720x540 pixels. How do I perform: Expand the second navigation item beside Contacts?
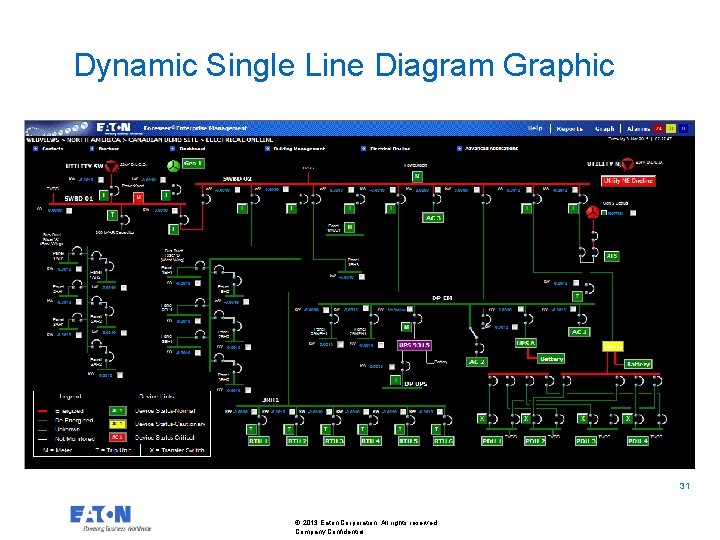[92, 148]
